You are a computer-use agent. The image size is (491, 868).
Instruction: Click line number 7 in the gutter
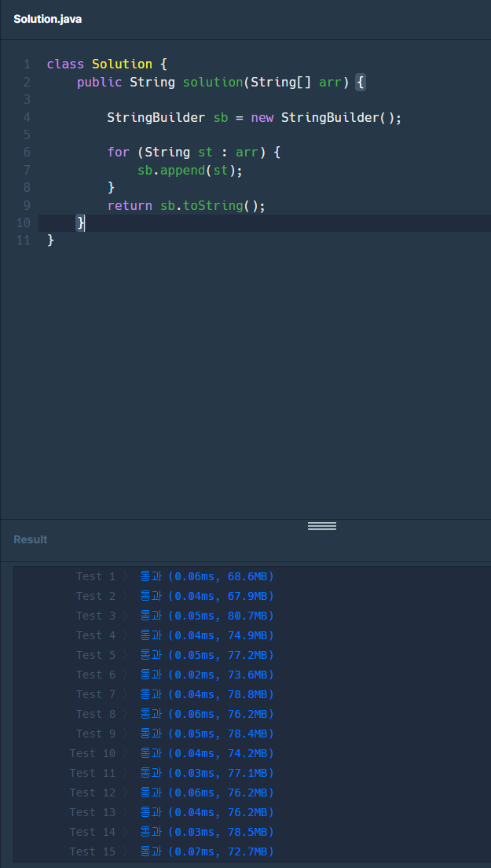(x=27, y=170)
